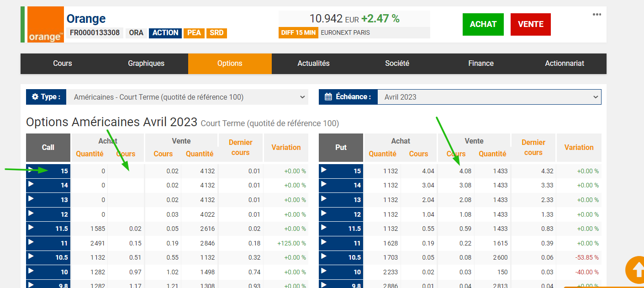Go to the Actionnariat tab
The image size is (644, 288).
(x=565, y=64)
